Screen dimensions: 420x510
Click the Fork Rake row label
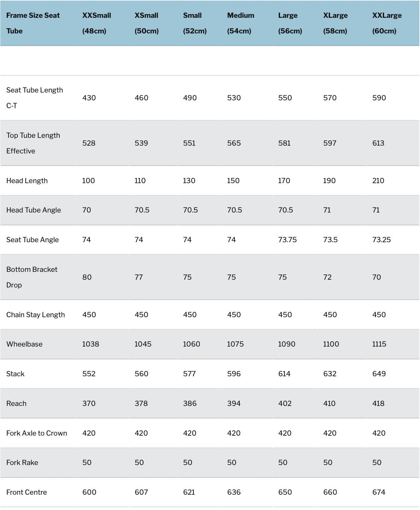[x=22, y=462]
